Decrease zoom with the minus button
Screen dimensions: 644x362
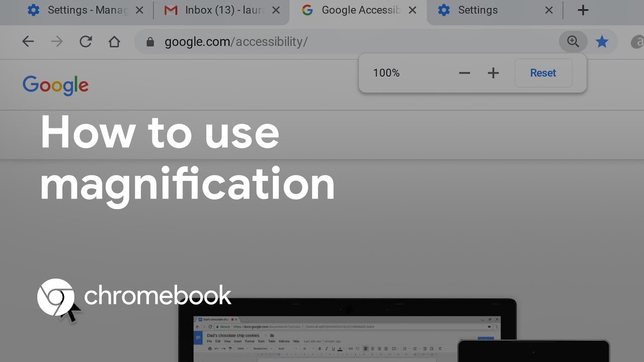[x=464, y=73]
